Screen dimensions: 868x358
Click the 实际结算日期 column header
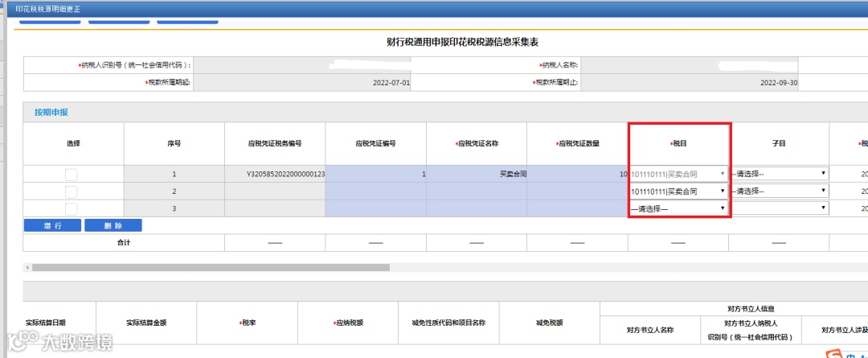click(x=46, y=323)
